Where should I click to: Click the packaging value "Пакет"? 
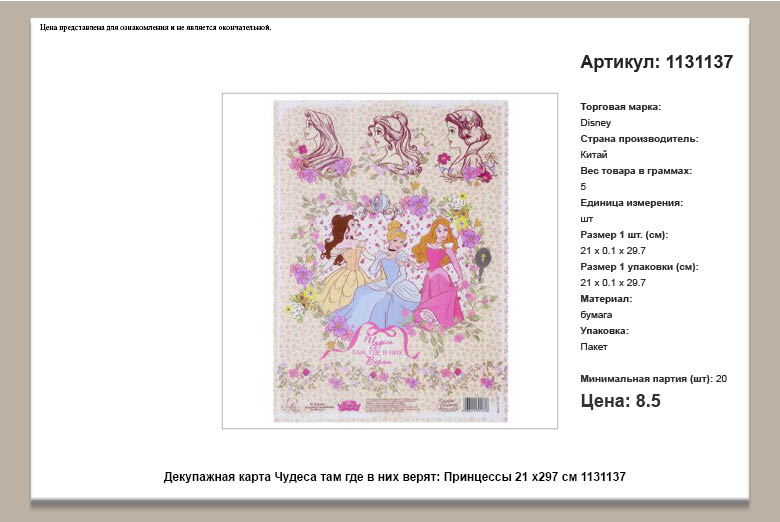pyautogui.click(x=593, y=346)
